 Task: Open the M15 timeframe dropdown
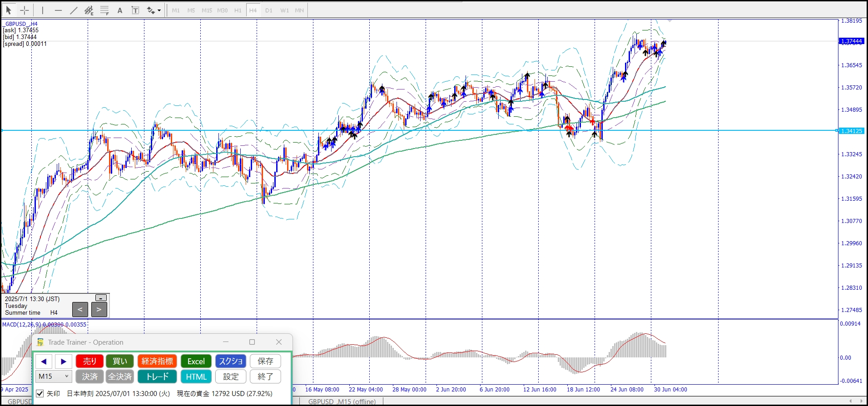54,376
